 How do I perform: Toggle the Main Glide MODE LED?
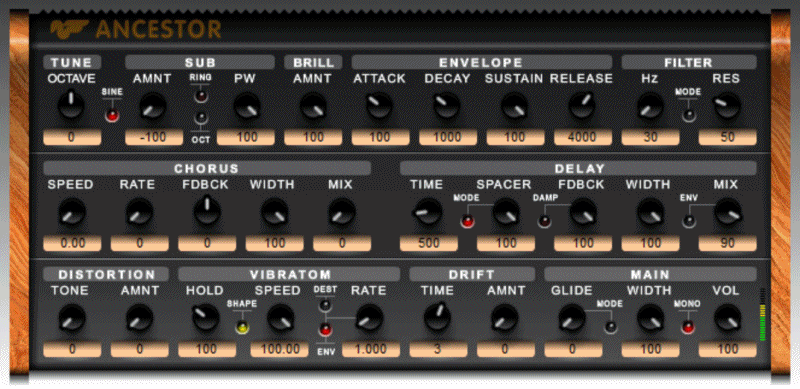click(x=611, y=327)
